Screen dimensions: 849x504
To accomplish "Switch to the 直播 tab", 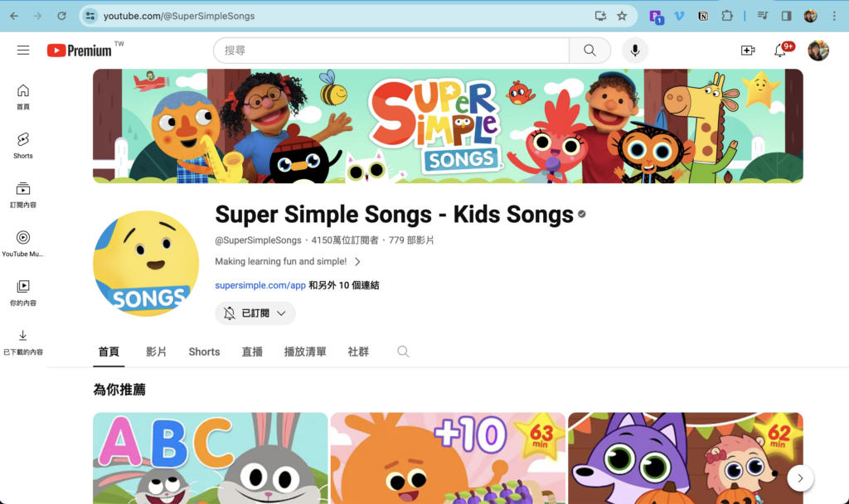I will click(252, 351).
